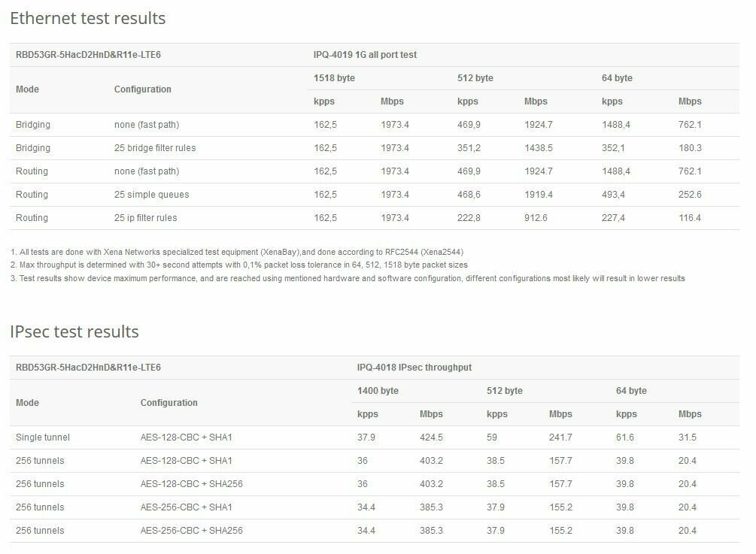This screenshot has height=554, width=756.
Task: Select the Configuration header in Ethernet table
Action: tap(142, 89)
